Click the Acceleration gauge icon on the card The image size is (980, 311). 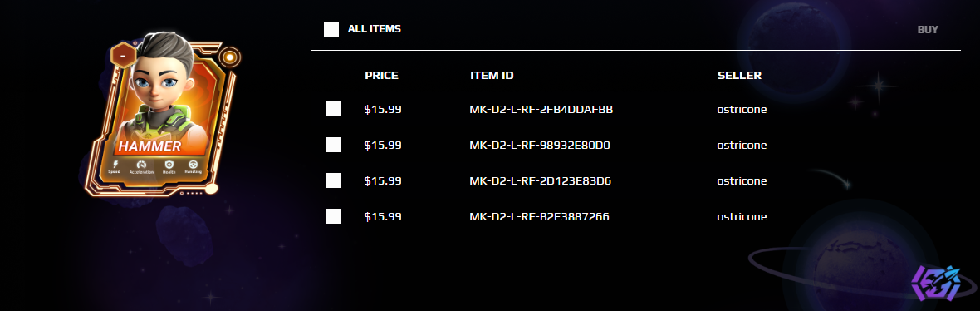point(141,165)
